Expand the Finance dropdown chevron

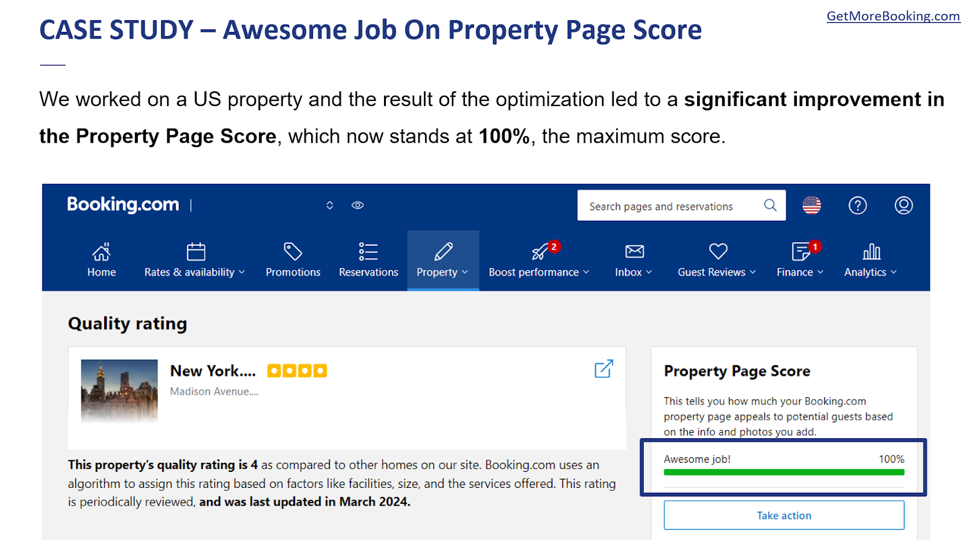pyautogui.click(x=820, y=272)
